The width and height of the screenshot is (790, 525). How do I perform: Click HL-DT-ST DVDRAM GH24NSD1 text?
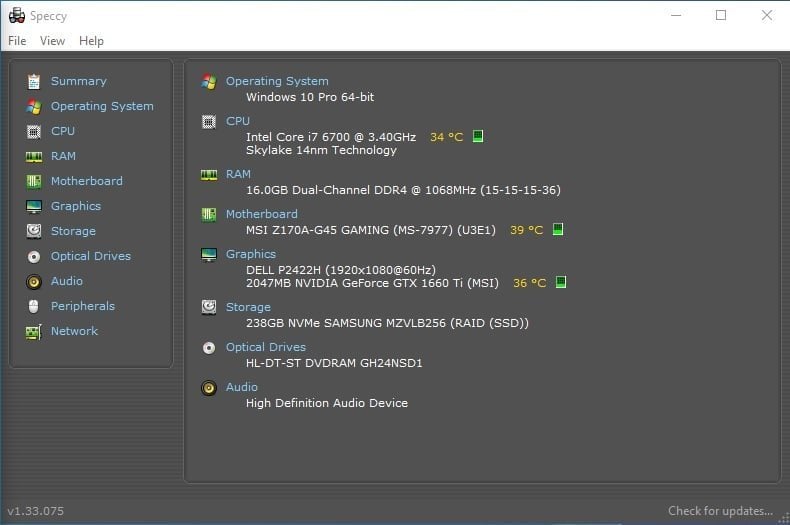(x=334, y=363)
